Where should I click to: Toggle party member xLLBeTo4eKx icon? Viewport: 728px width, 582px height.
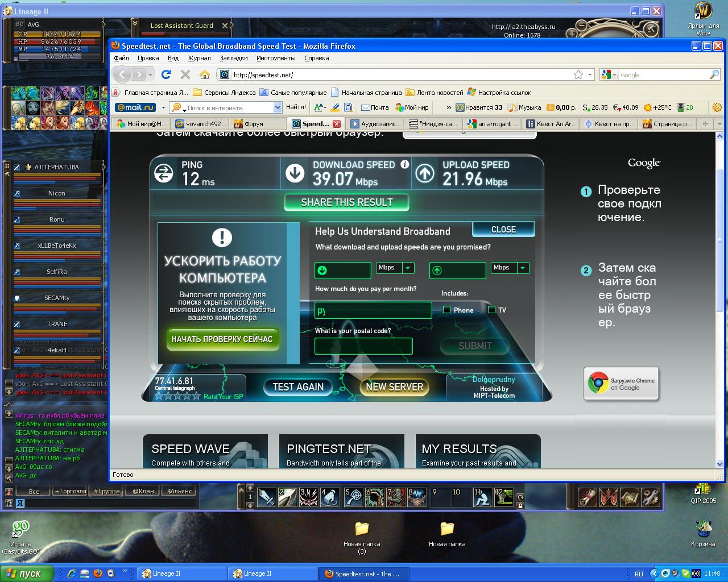(17, 246)
